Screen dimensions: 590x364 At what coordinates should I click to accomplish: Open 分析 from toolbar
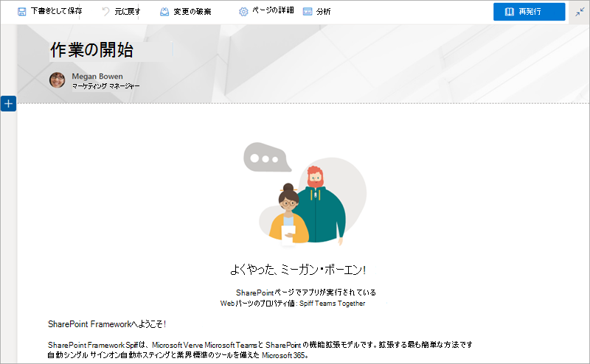[324, 12]
